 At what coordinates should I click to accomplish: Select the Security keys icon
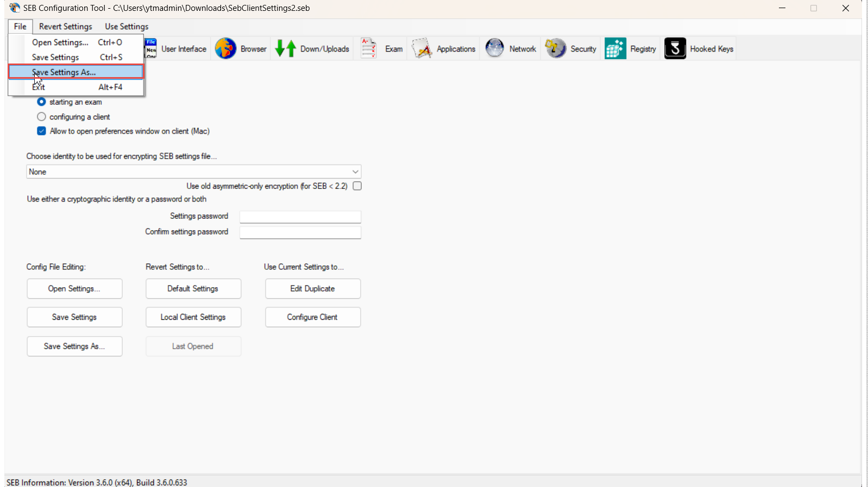556,49
